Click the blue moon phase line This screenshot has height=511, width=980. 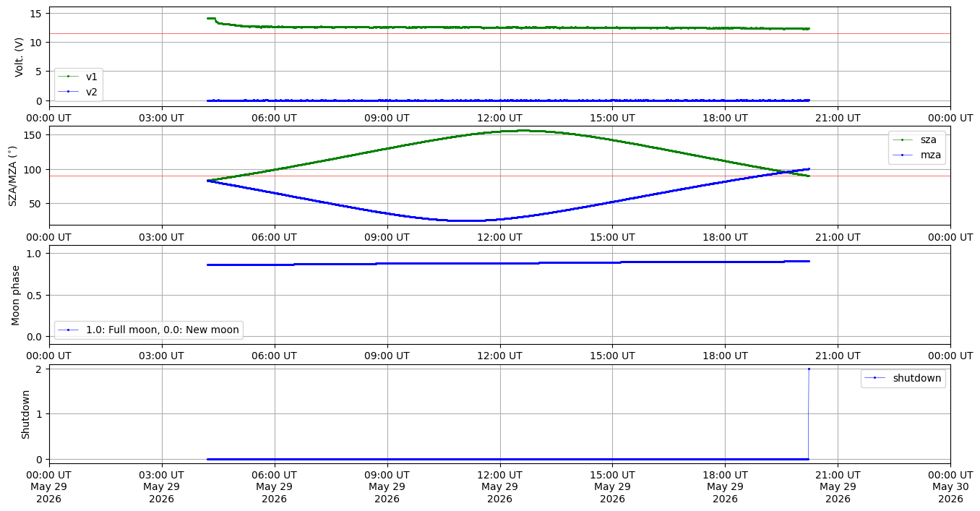(506, 263)
